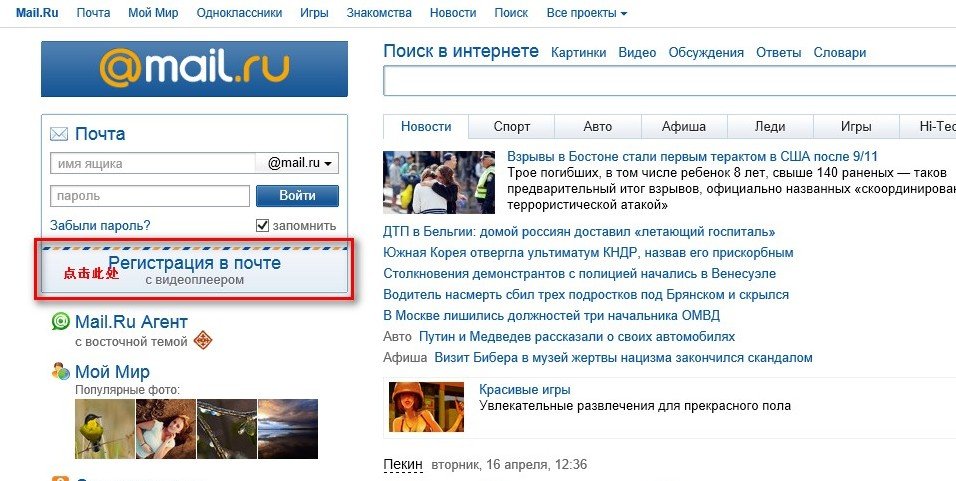Click the @mail.ru logo banner
This screenshot has width=956, height=481.
coord(194,69)
